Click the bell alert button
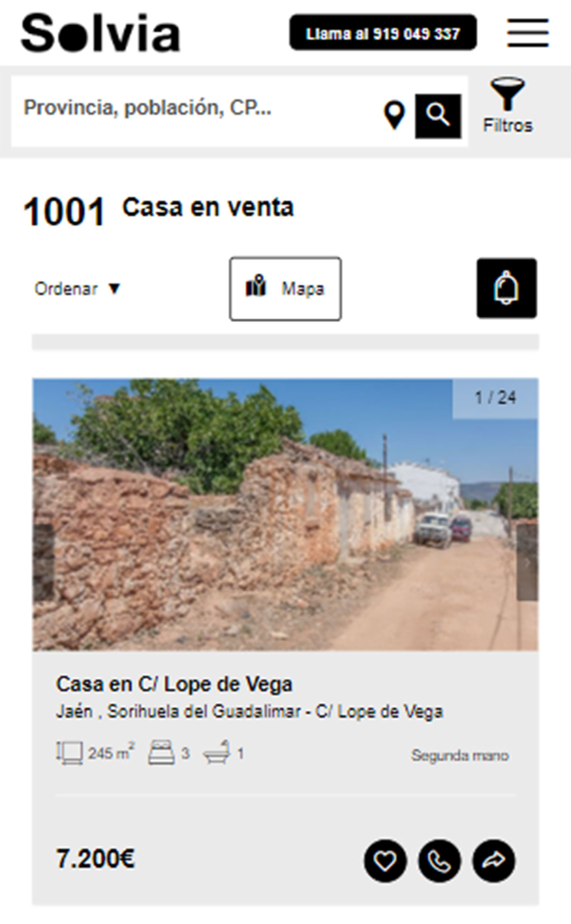Screen dimensions: 571x924 [x=507, y=288]
